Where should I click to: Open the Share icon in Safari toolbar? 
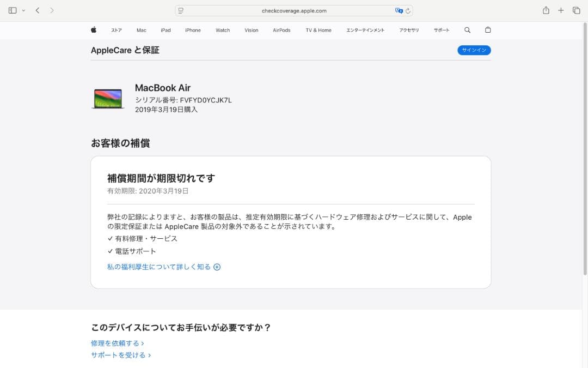point(546,10)
